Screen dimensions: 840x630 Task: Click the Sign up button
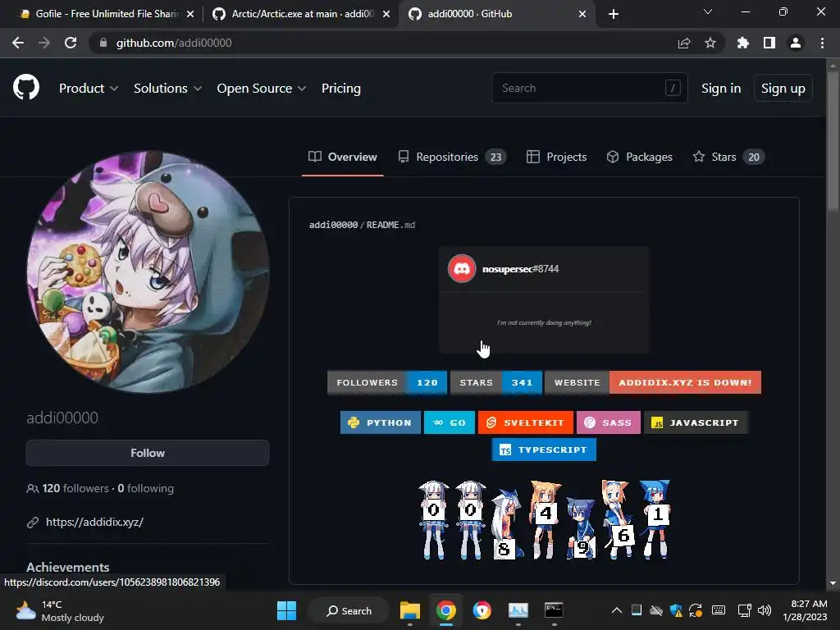pos(783,89)
